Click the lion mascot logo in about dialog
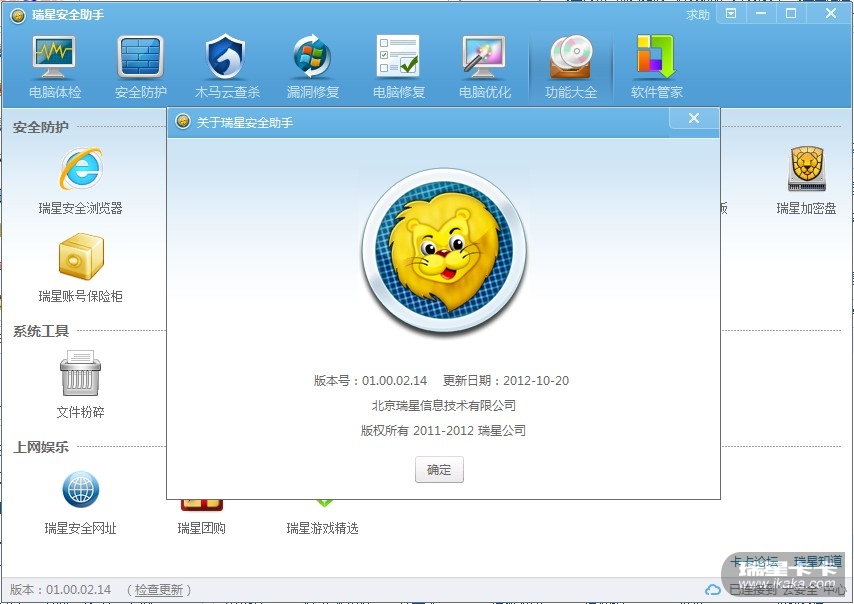Image resolution: width=854 pixels, height=604 pixels. [444, 250]
